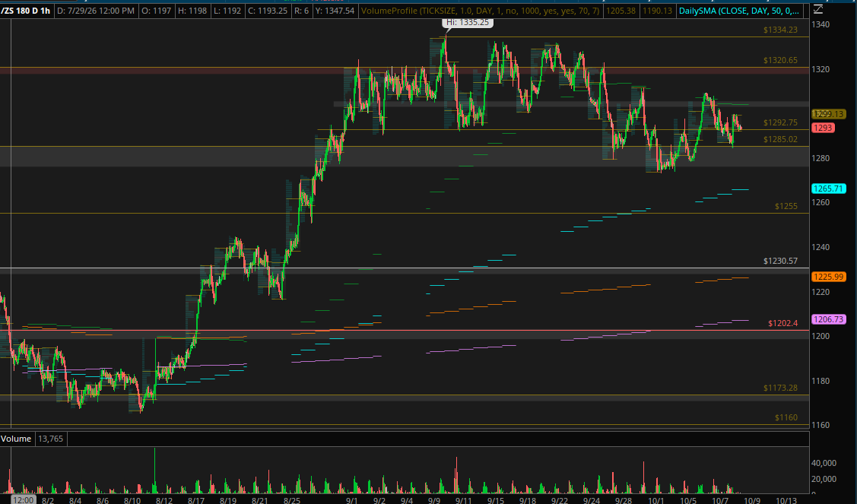The image size is (857, 504).
Task: Click the 1205.38 VolumeProfile value
Action: coord(621,11)
